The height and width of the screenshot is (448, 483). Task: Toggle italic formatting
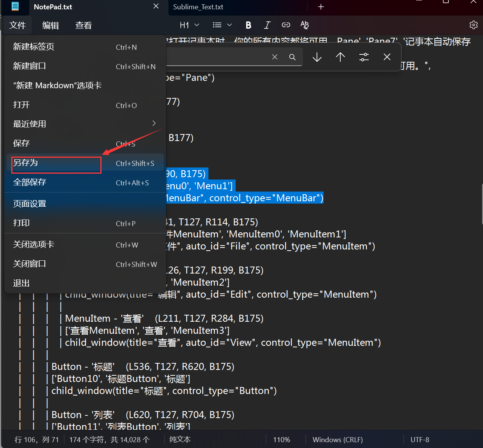[267, 25]
